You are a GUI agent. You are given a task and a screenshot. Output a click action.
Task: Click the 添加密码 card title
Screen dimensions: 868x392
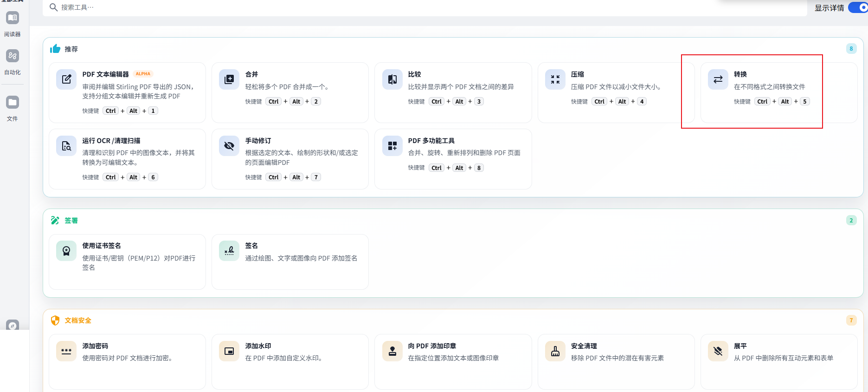[x=95, y=346]
